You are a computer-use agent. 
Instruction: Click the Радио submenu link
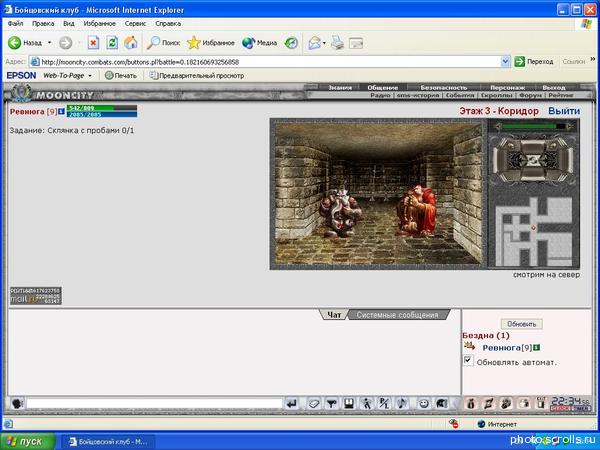click(x=380, y=95)
